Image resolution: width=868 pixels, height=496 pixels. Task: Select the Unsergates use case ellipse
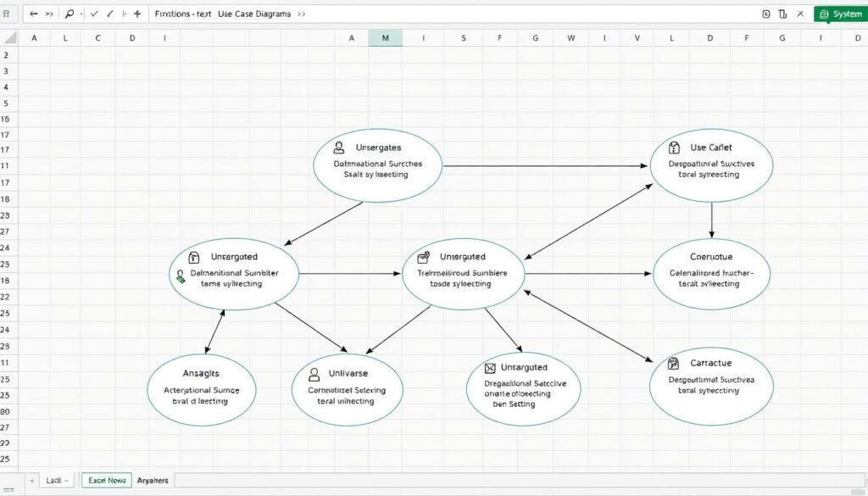[x=378, y=165]
